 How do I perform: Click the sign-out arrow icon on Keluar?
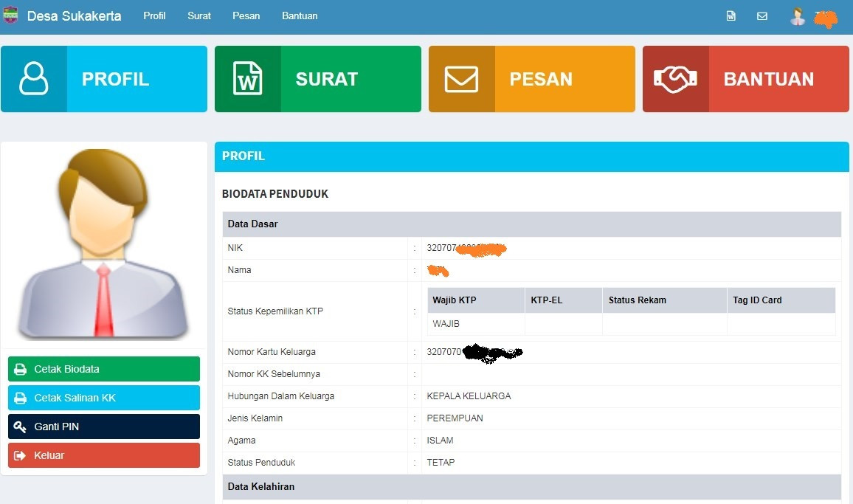20,455
